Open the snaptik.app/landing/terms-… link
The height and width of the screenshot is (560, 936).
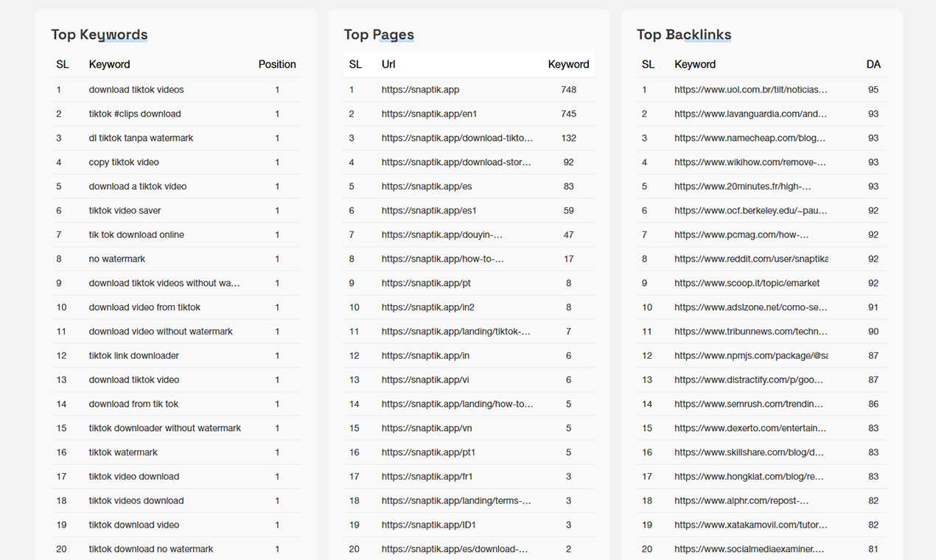tap(456, 501)
